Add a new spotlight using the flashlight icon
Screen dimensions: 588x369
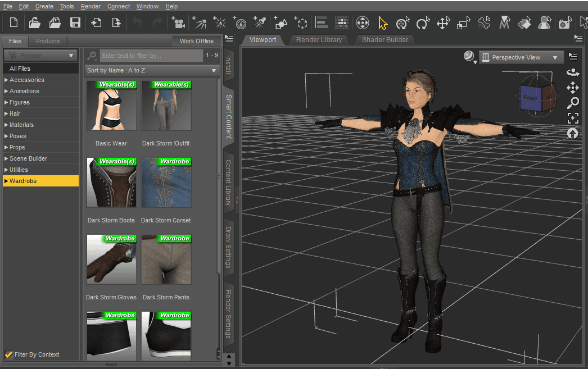coord(260,23)
